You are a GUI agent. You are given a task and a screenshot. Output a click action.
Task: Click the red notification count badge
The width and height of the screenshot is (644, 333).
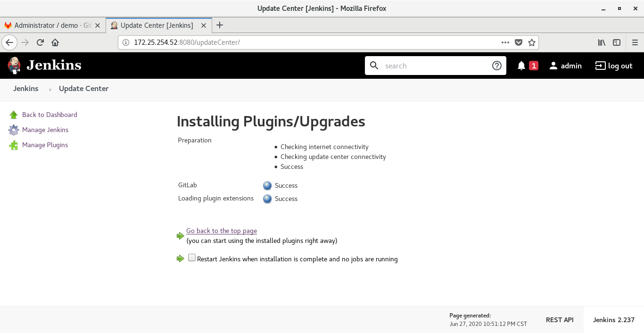click(533, 66)
